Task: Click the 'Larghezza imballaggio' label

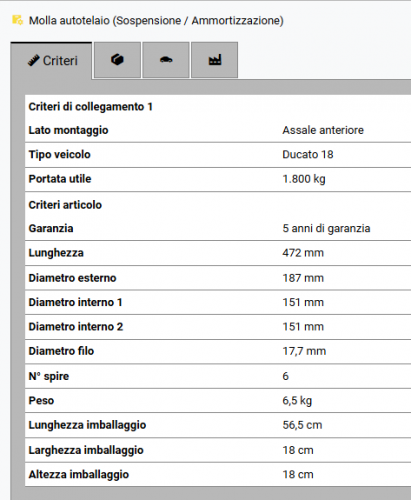Action: (x=86, y=450)
